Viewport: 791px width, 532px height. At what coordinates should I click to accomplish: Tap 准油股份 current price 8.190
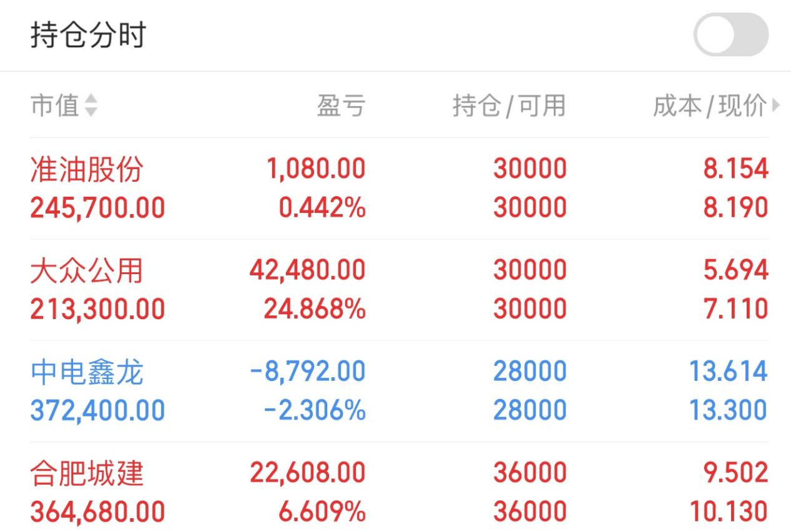click(735, 208)
